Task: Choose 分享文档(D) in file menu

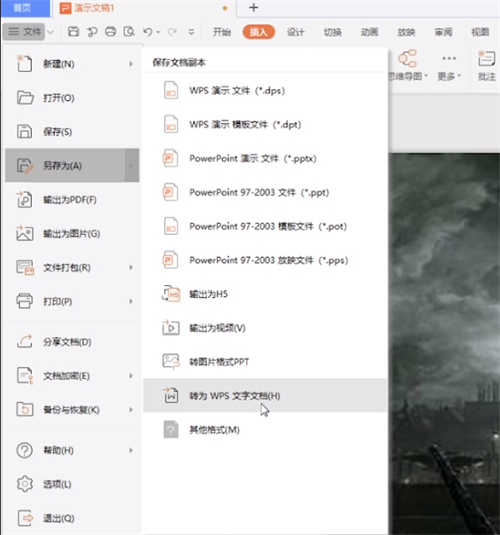Action: click(x=72, y=342)
